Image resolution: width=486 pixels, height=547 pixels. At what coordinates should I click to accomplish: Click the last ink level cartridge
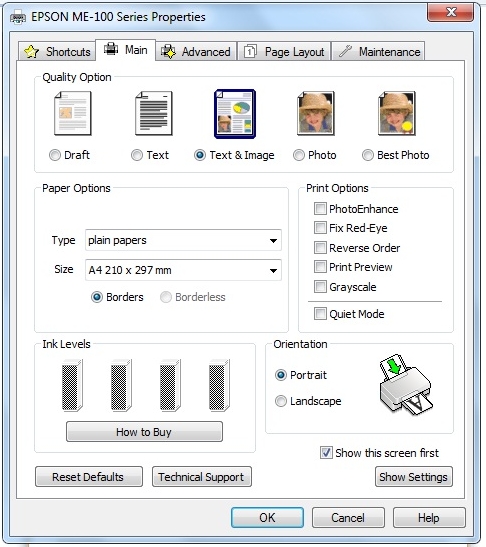point(219,385)
